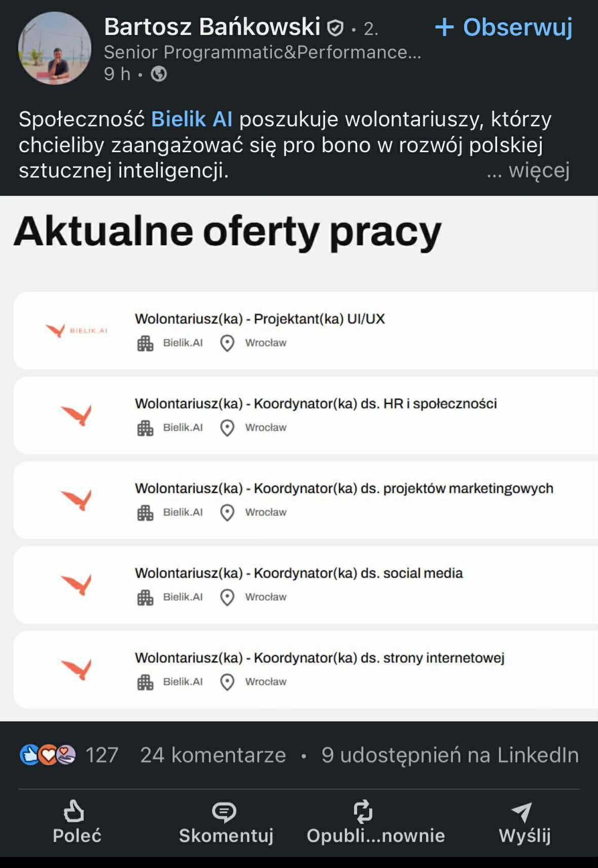Open the reactions summary icons
Screen dimensions: 598x868
point(48,755)
